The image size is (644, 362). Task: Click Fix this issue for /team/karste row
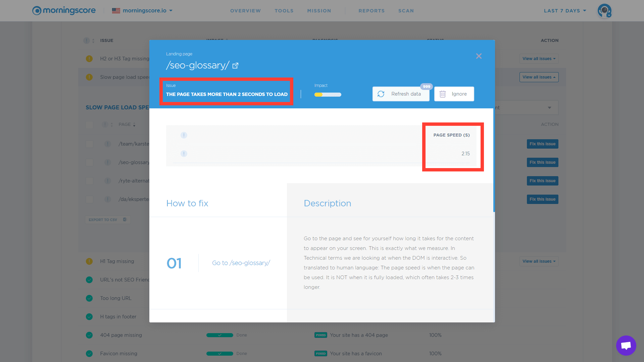pyautogui.click(x=542, y=144)
